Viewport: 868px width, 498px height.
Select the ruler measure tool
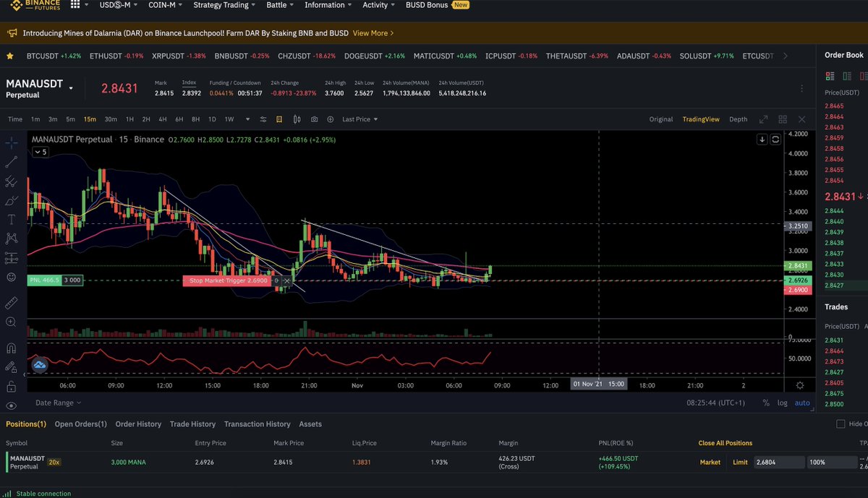tap(11, 302)
